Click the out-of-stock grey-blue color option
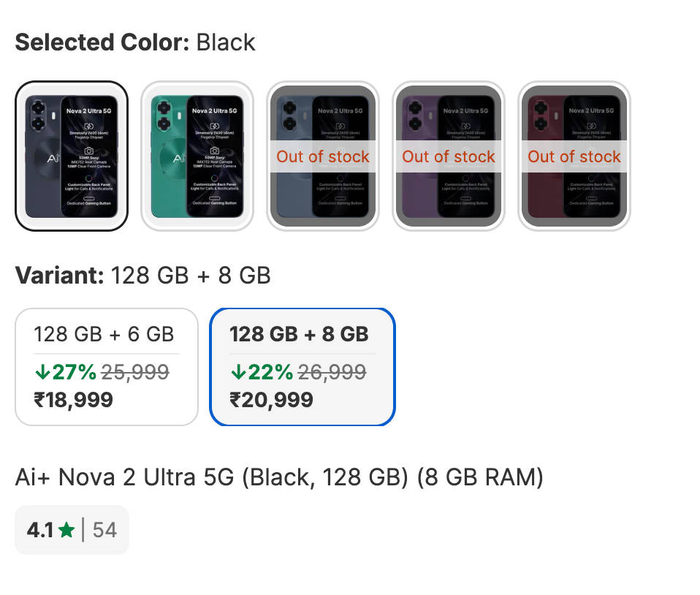Image resolution: width=700 pixels, height=595 pixels. pos(323,156)
